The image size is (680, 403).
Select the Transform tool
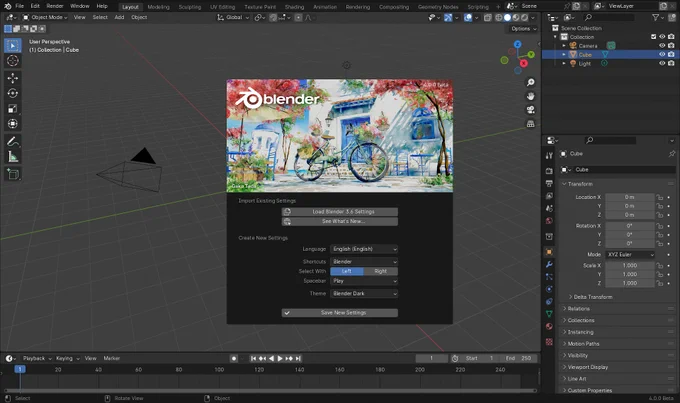click(x=13, y=124)
